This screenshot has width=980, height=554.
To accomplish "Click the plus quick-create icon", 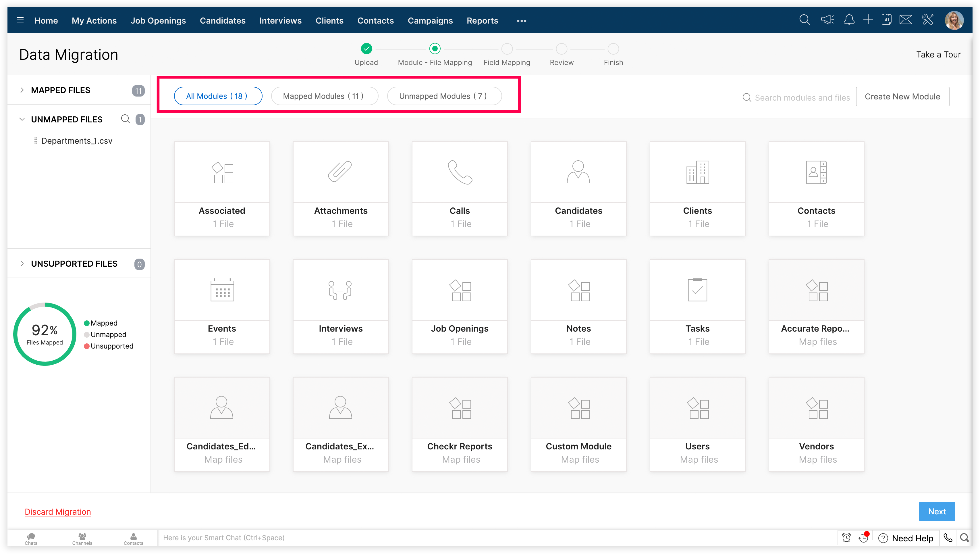I will point(868,20).
